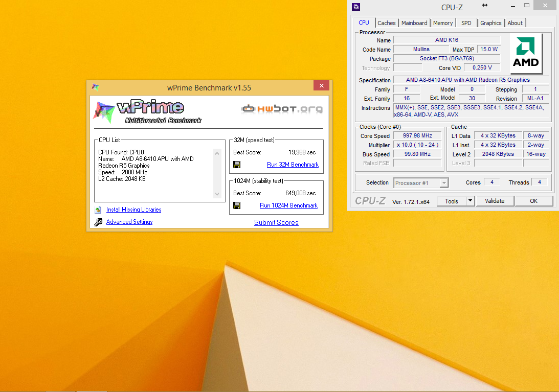
Task: Click the Instructions list in CPU-Z
Action: [x=471, y=111]
